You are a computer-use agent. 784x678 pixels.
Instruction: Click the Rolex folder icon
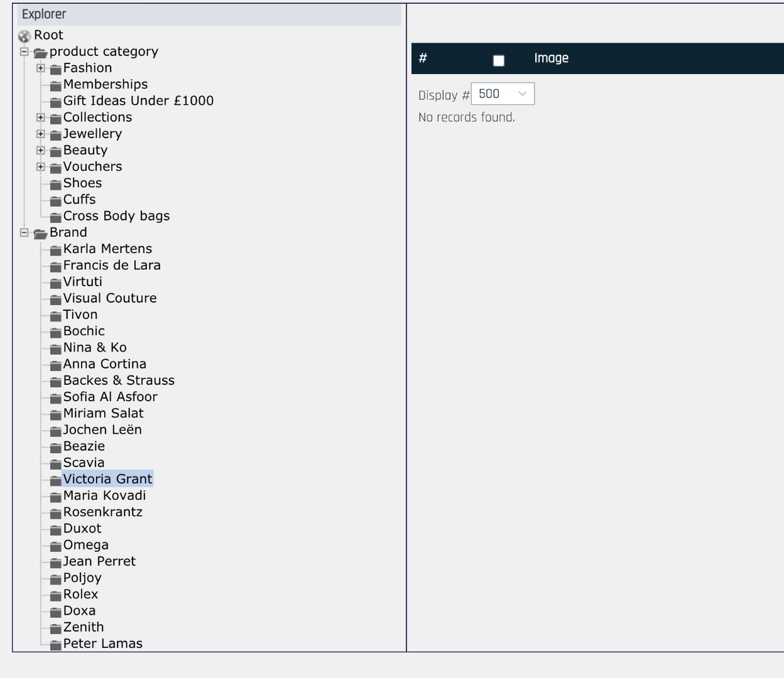pyautogui.click(x=56, y=595)
